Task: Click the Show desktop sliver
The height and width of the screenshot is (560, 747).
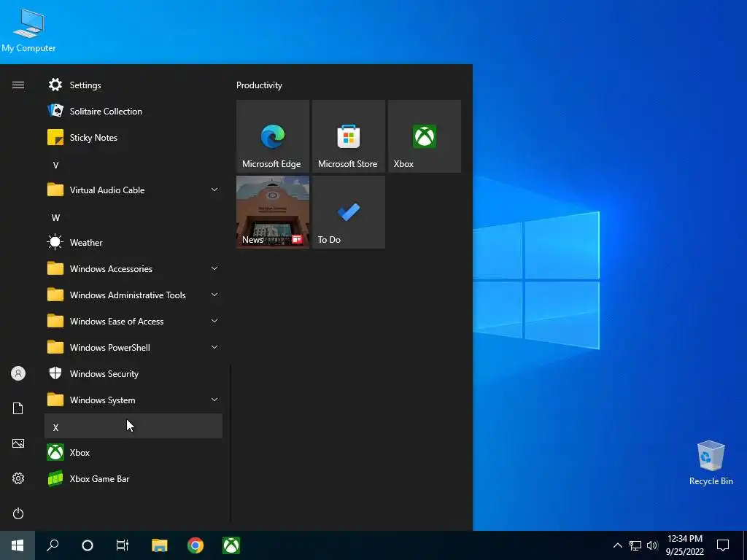Action: click(x=745, y=545)
